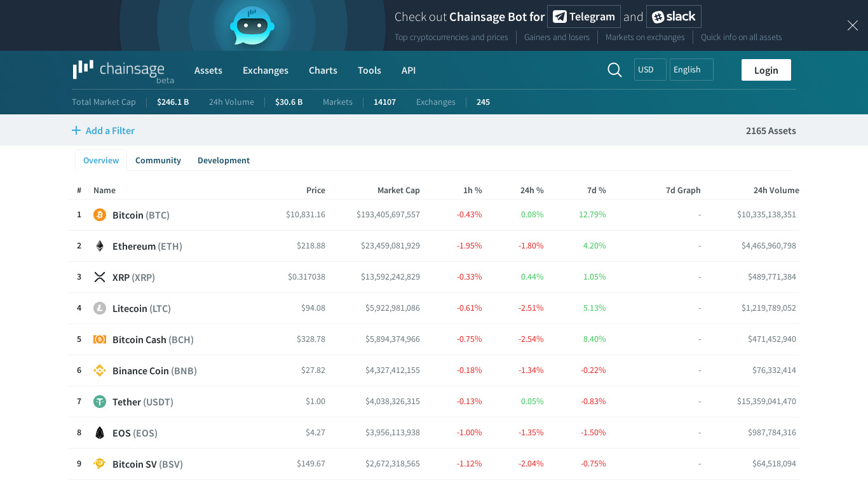This screenshot has height=488, width=868.
Task: Open the Bitcoin SV (BSV) link
Action: tap(147, 464)
